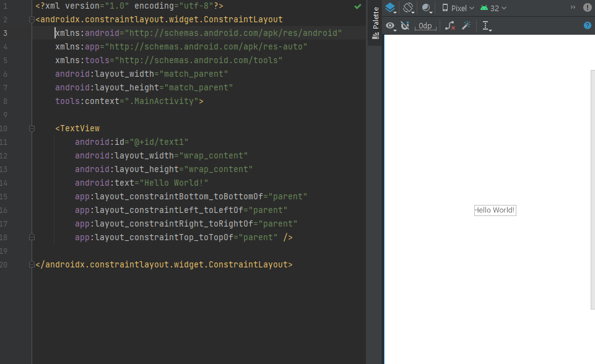Open layout editor help
This screenshot has width=595, height=364.
pos(588,25)
